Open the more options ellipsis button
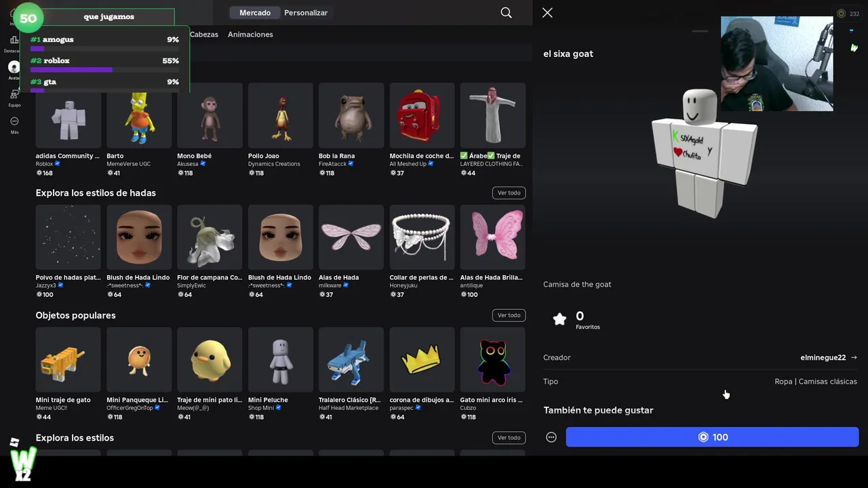This screenshot has width=868, height=488. pyautogui.click(x=551, y=437)
